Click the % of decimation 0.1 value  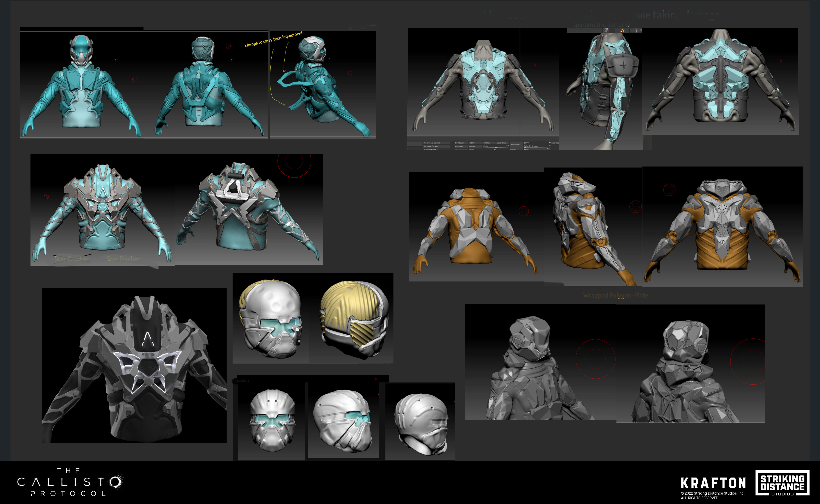tap(432, 150)
